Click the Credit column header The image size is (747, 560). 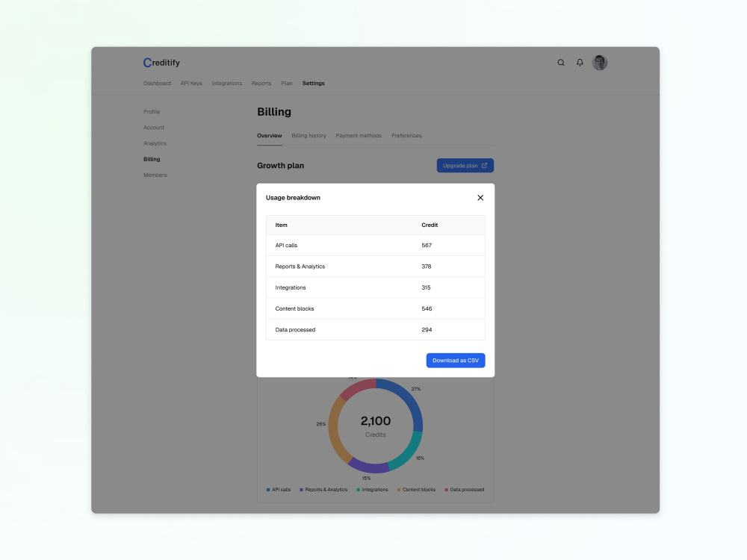point(430,225)
